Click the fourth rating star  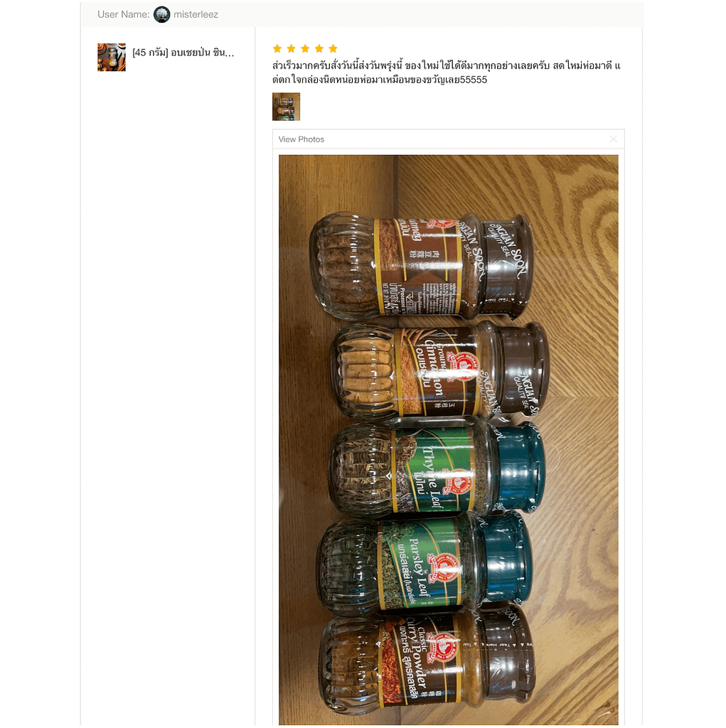[x=319, y=48]
